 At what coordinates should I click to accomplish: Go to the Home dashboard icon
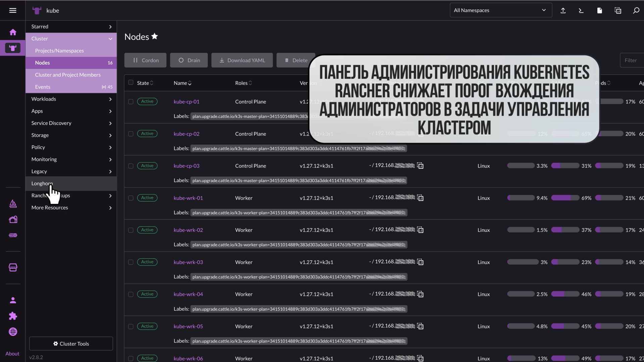point(13,32)
